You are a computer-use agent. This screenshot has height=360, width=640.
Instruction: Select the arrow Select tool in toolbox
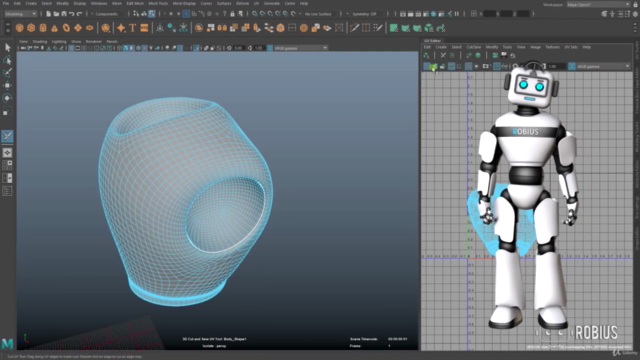7,47
